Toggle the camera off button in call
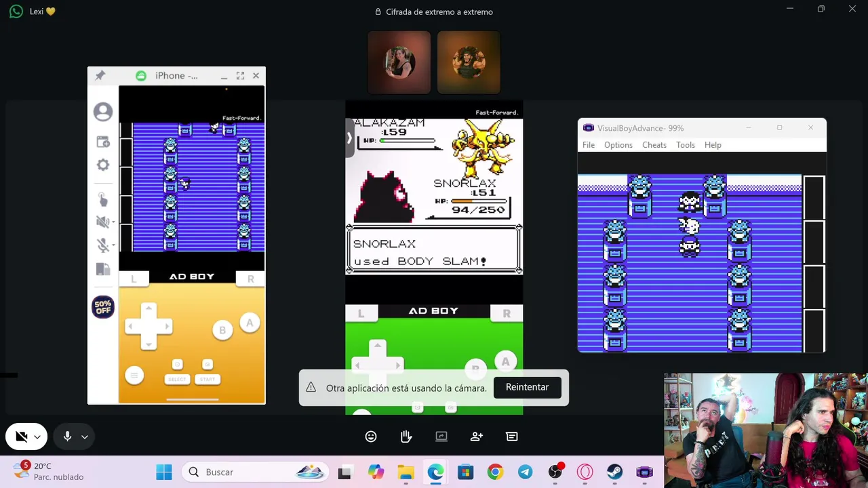Image resolution: width=868 pixels, height=488 pixels. click(x=21, y=437)
